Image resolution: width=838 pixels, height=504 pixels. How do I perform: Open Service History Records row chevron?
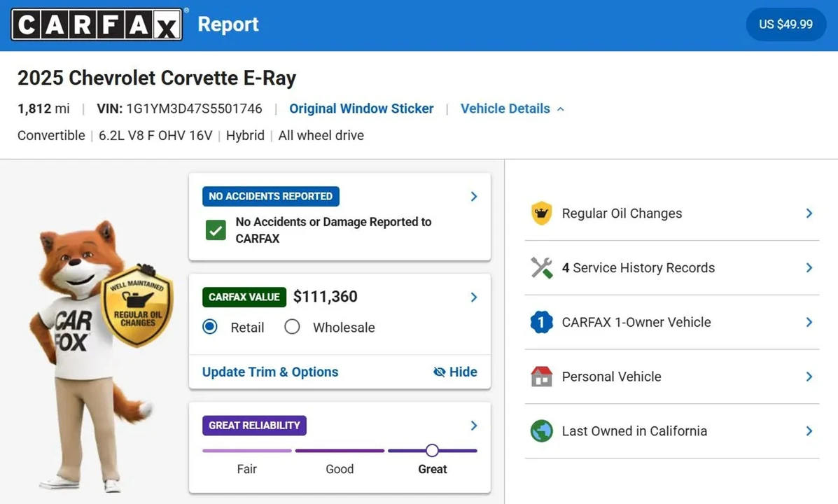(x=809, y=268)
